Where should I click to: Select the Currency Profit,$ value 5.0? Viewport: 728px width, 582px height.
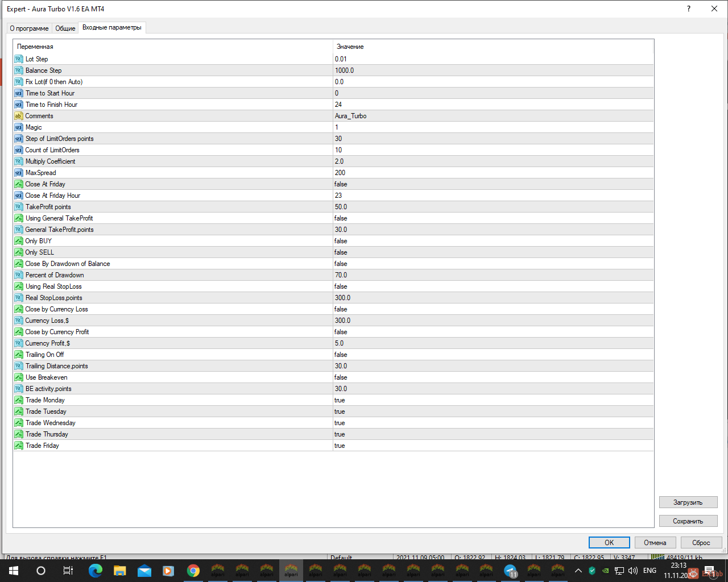339,343
